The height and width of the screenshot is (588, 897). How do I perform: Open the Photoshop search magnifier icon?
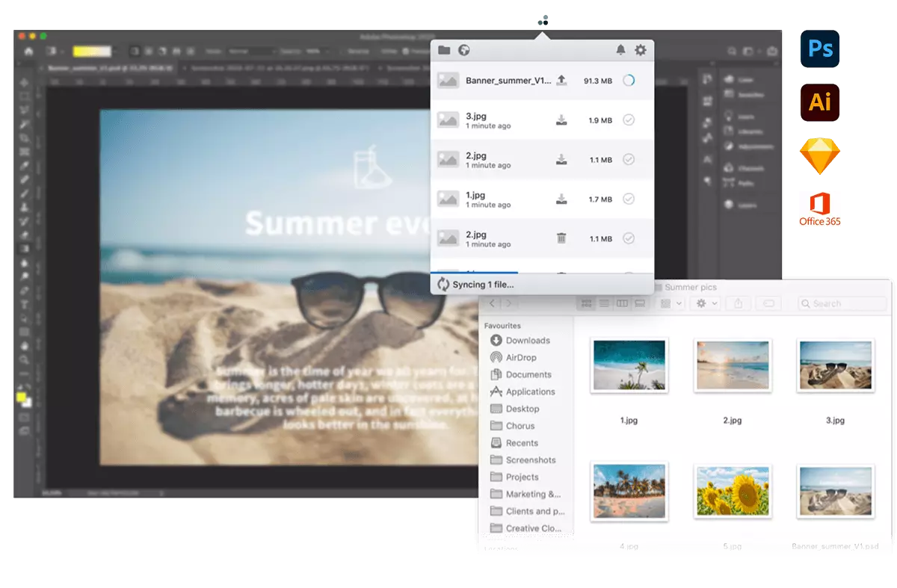click(x=732, y=51)
